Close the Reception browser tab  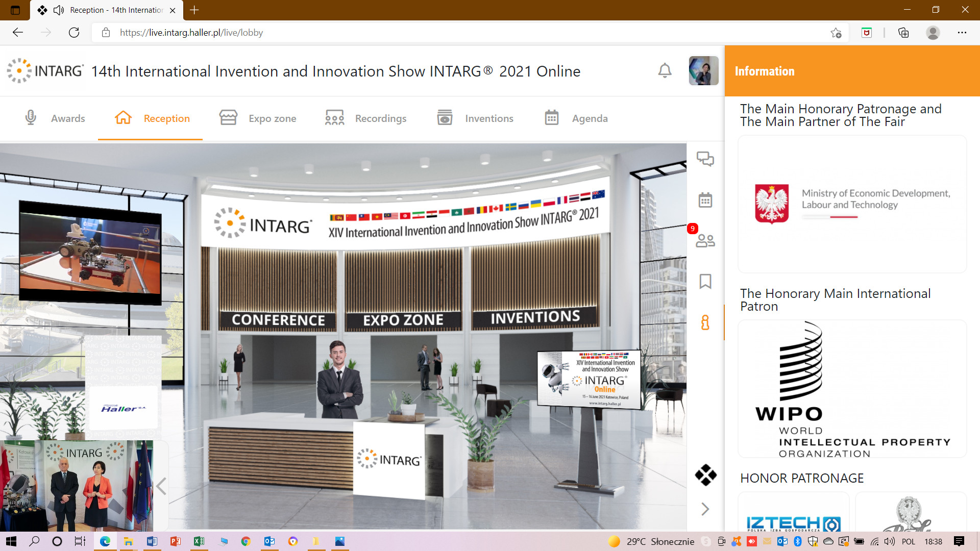pyautogui.click(x=173, y=10)
